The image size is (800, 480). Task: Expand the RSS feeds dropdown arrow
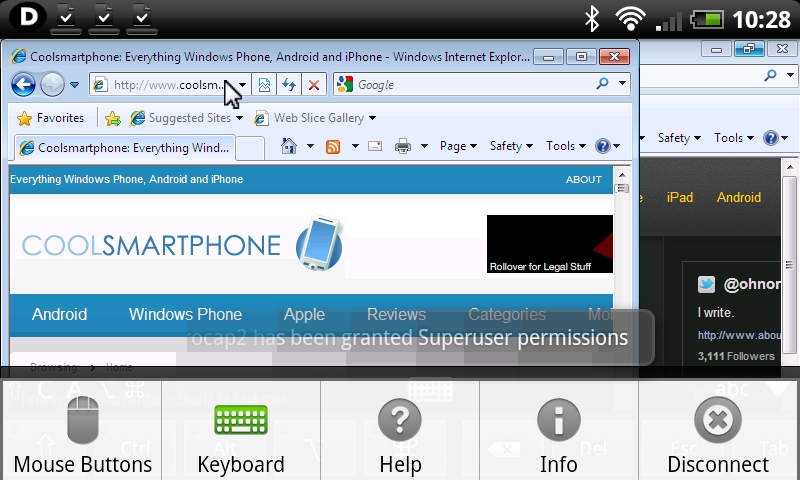click(x=355, y=146)
